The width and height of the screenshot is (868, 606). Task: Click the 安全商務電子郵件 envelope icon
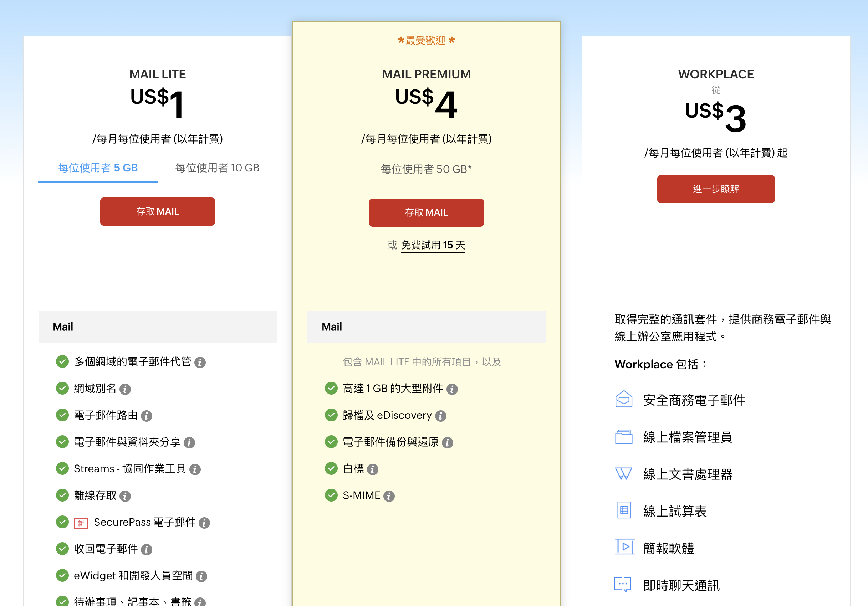623,399
